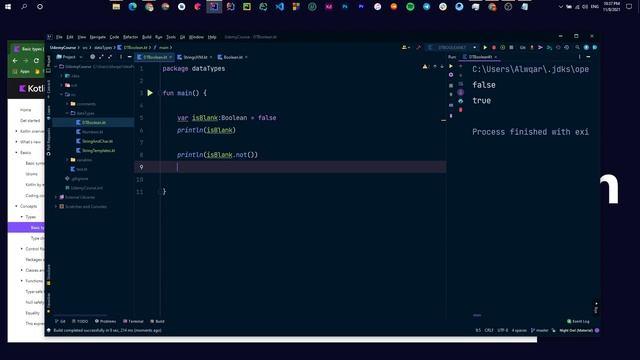Open .gitignore file in project tree
Image resolution: width=640 pixels, height=360 pixels.
tap(76, 179)
